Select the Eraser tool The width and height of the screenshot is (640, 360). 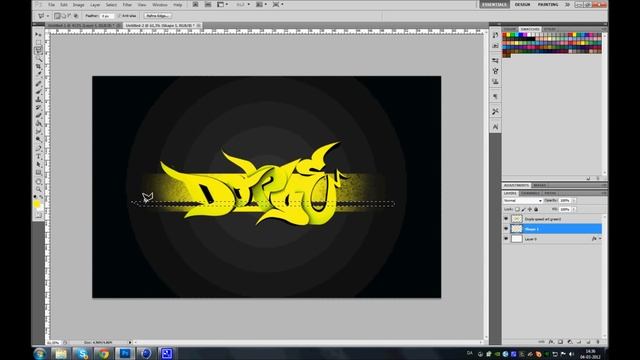click(38, 116)
